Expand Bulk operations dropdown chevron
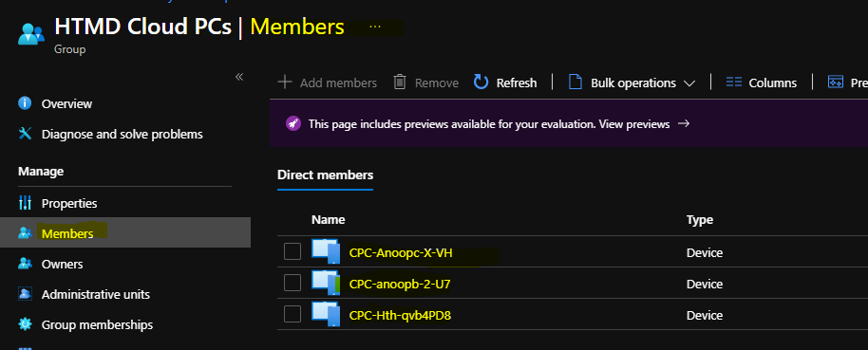This screenshot has height=350, width=868. (x=689, y=83)
